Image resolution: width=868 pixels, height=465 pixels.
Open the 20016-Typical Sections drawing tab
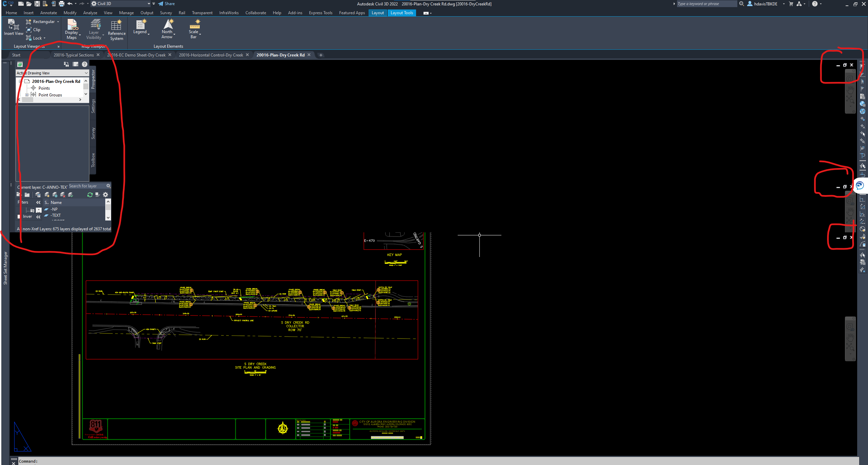pyautogui.click(x=74, y=55)
